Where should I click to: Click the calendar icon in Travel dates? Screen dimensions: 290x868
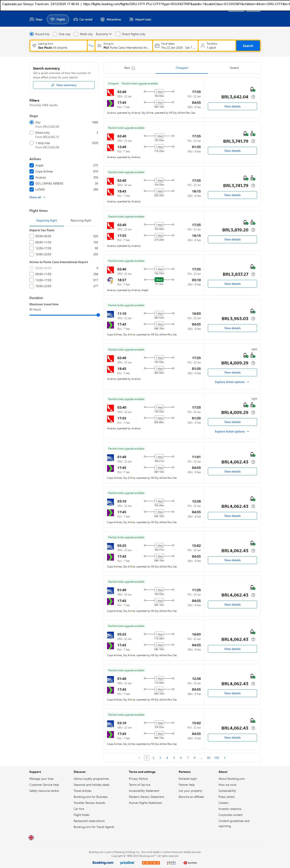point(157,46)
